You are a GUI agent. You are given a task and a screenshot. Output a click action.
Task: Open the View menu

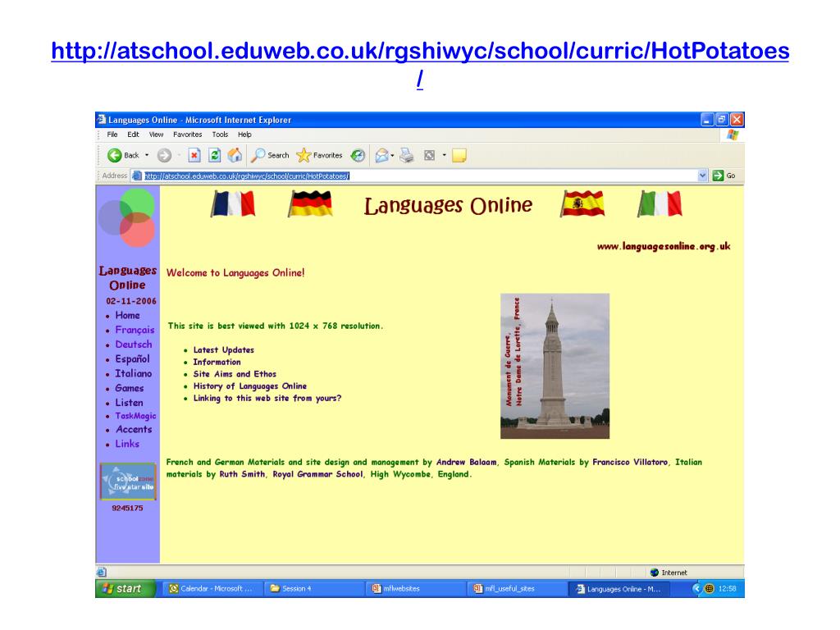click(156, 135)
